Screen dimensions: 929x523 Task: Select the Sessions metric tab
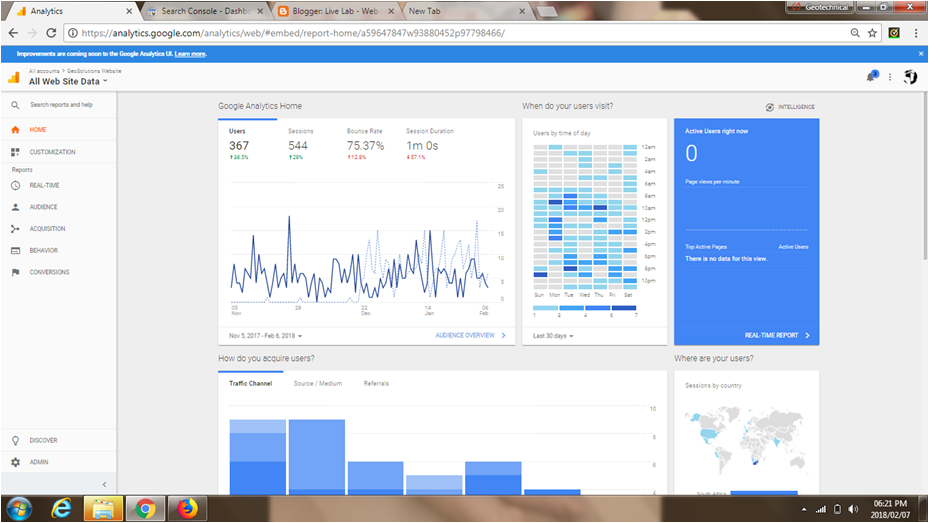(x=300, y=144)
